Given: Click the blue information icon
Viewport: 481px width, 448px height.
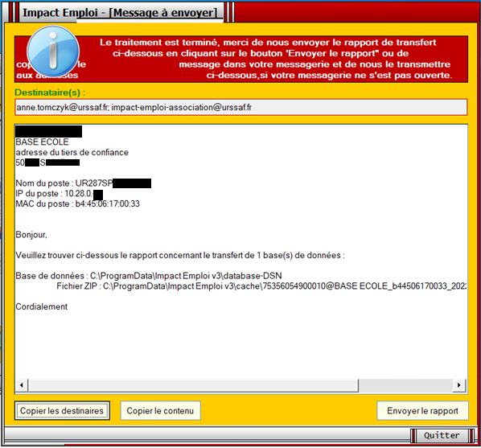Looking at the screenshot, I should point(53,51).
